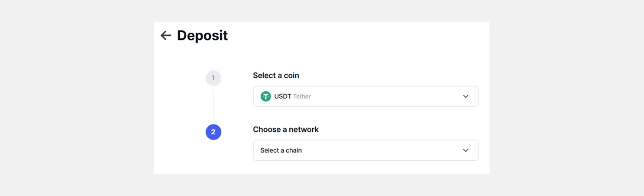Screen dimensions: 644x196
Task: Select the gray step 1 circle
Action: pos(213,78)
